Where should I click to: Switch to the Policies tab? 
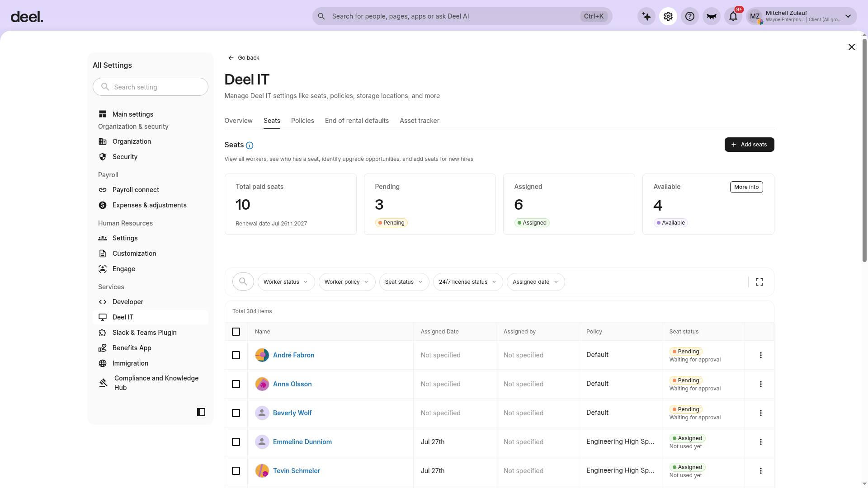302,121
